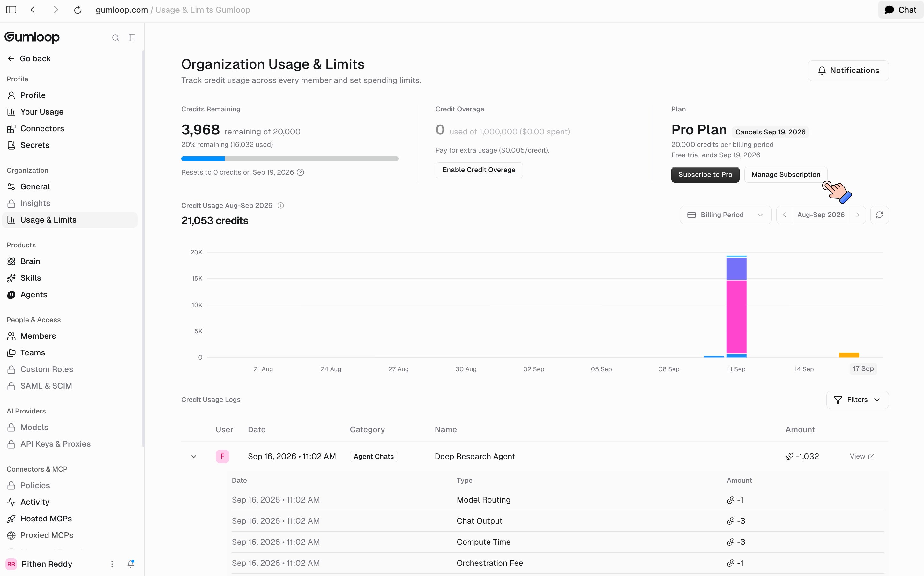924x576 pixels.
Task: Open the user options three-dot menu
Action: point(112,564)
